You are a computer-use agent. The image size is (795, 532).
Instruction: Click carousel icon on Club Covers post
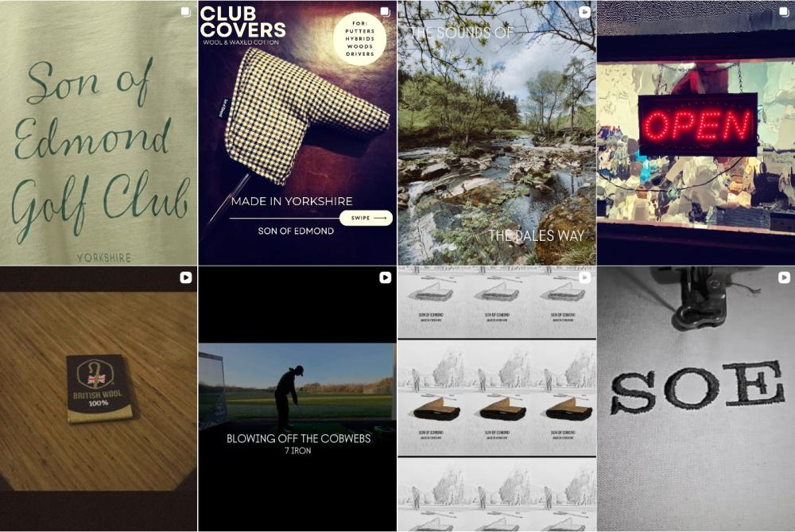pyautogui.click(x=386, y=12)
